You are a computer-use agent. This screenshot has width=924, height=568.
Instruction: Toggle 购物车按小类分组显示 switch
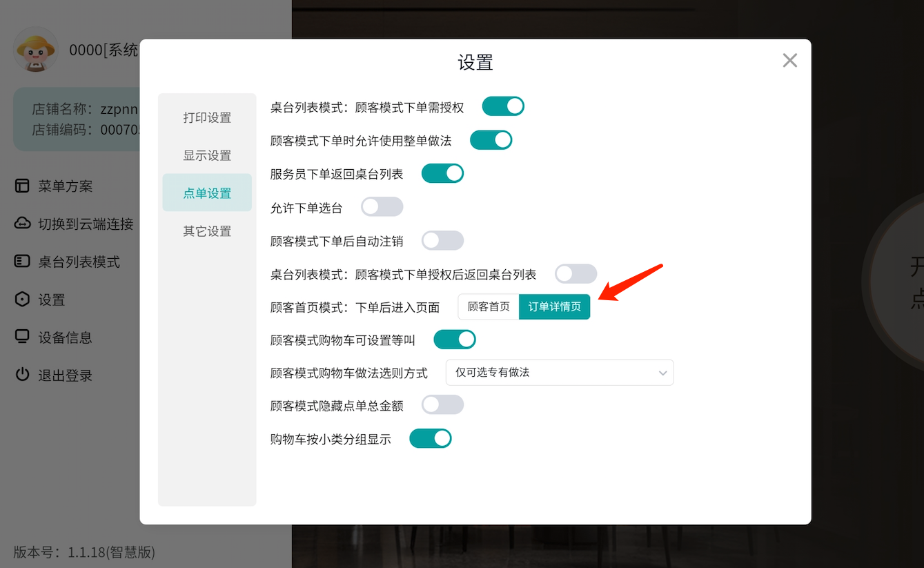coord(431,438)
